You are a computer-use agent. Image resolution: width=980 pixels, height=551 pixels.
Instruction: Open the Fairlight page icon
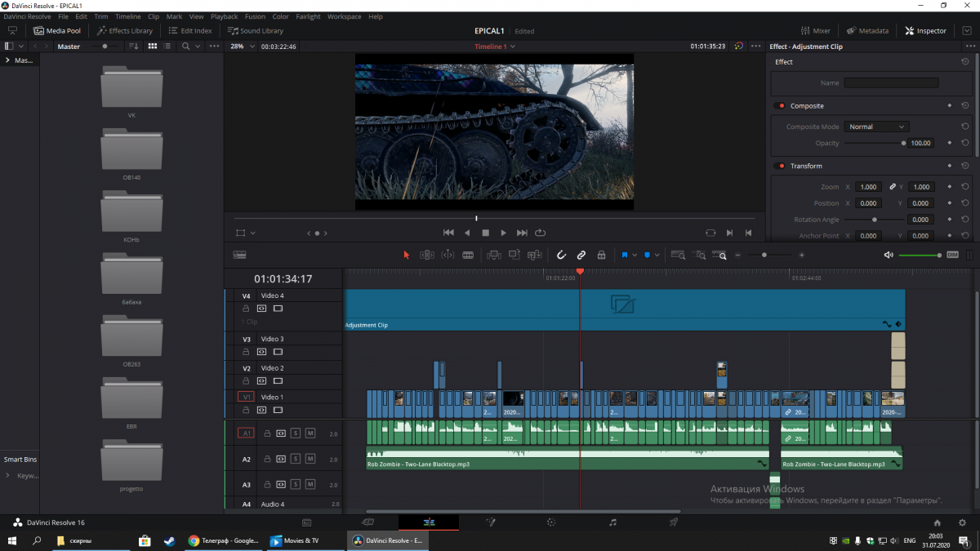tap(612, 522)
